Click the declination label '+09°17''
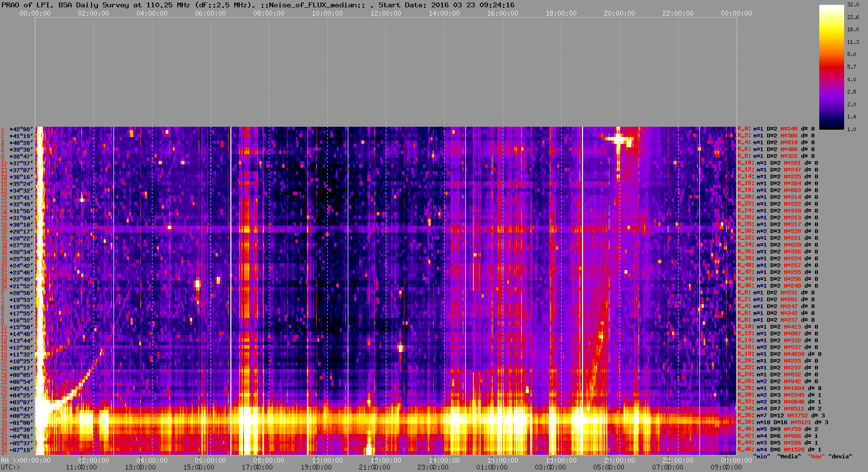The width and height of the screenshot is (868, 472). [21, 368]
